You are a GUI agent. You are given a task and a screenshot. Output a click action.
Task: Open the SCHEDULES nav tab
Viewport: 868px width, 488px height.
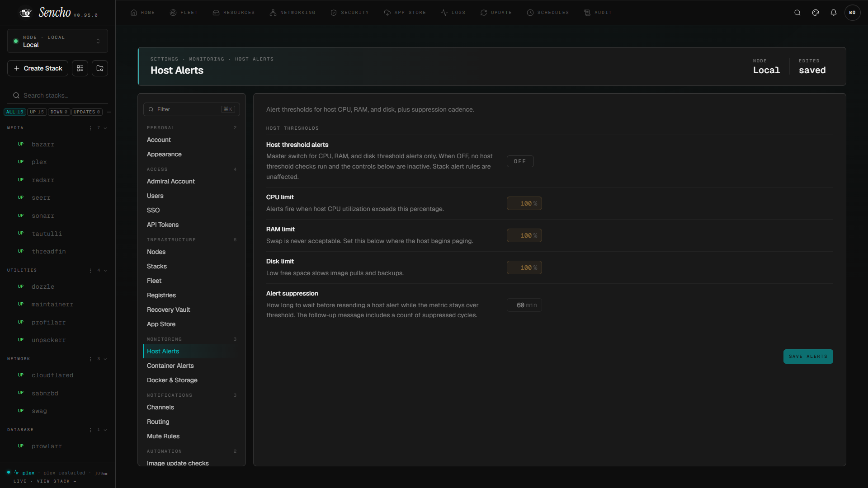point(548,13)
